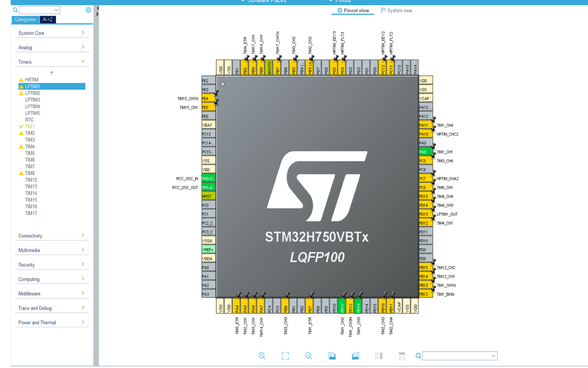Image resolution: width=588 pixels, height=368 pixels.
Task: Select the BOOT0 pin at chip top
Action: point(269,67)
